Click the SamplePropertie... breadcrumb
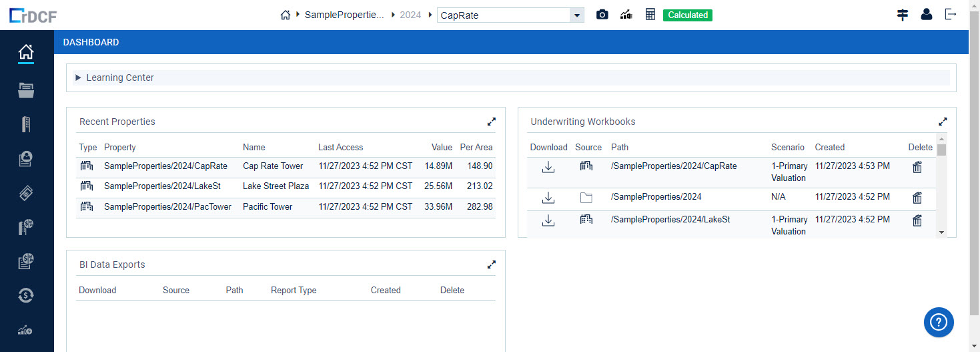Image resolution: width=980 pixels, height=352 pixels. (x=344, y=15)
